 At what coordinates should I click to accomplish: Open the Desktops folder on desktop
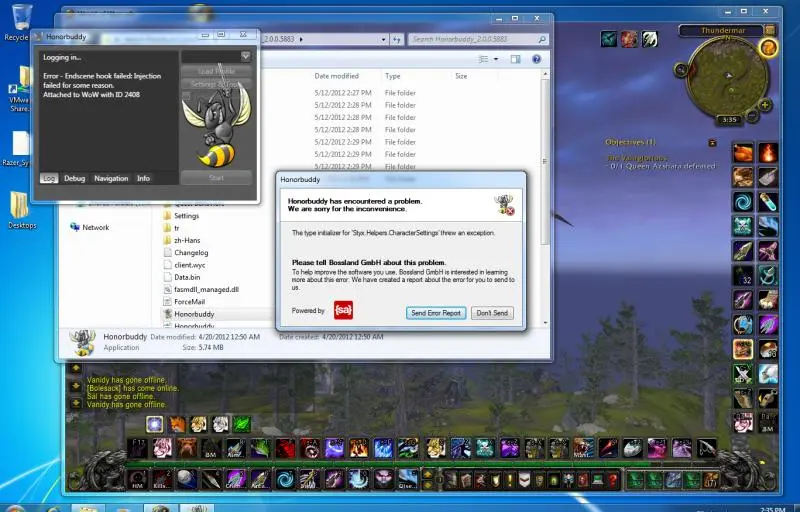(x=21, y=210)
